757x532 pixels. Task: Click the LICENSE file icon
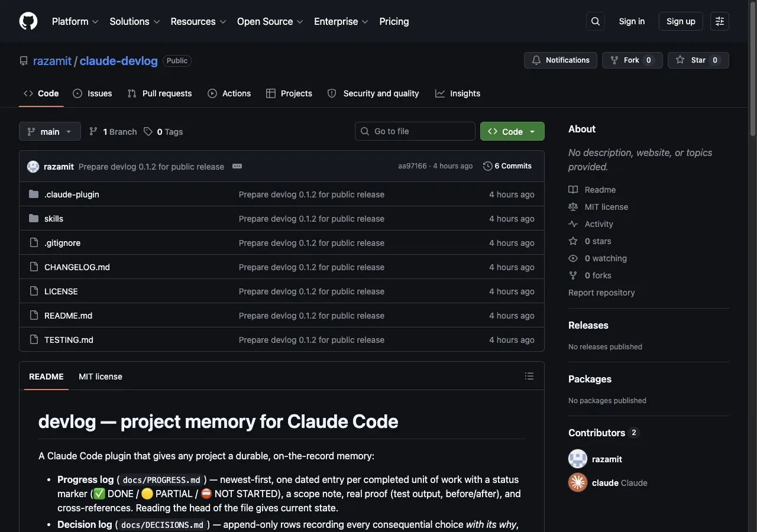pos(34,291)
